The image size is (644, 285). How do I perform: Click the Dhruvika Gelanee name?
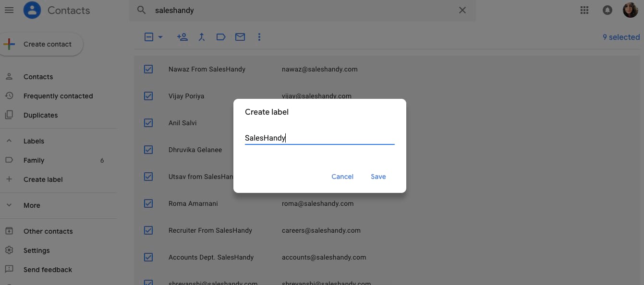tap(195, 150)
